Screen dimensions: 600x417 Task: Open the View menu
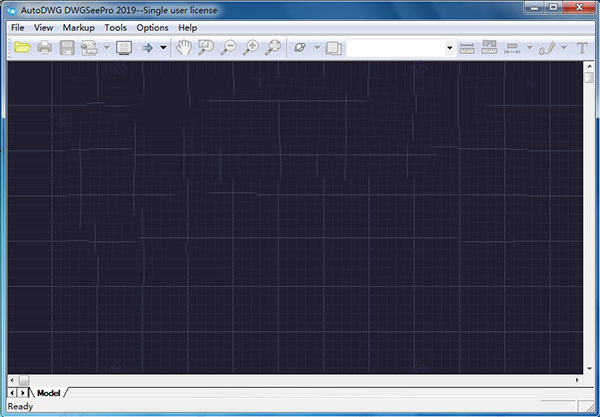43,28
